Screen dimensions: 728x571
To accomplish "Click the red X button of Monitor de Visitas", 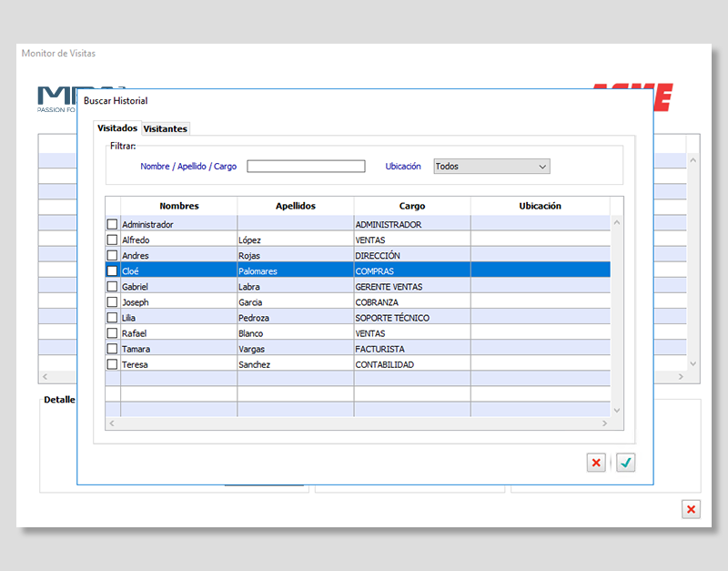I will point(691,509).
